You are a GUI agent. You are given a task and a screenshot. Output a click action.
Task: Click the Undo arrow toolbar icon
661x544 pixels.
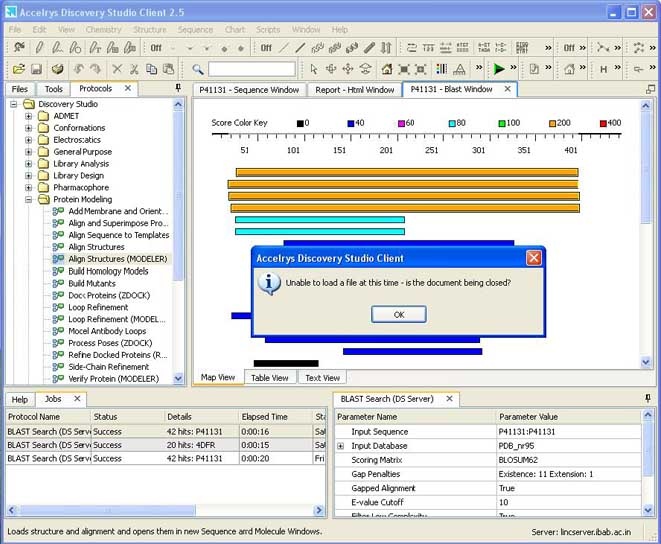click(78, 69)
